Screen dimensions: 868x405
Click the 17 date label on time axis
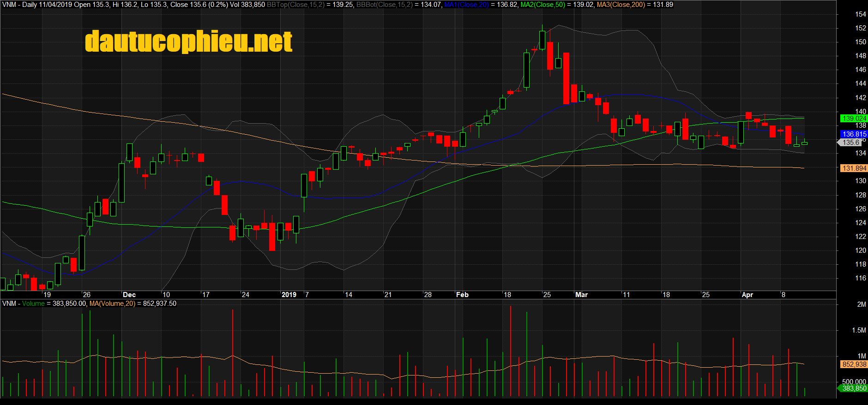(x=205, y=295)
